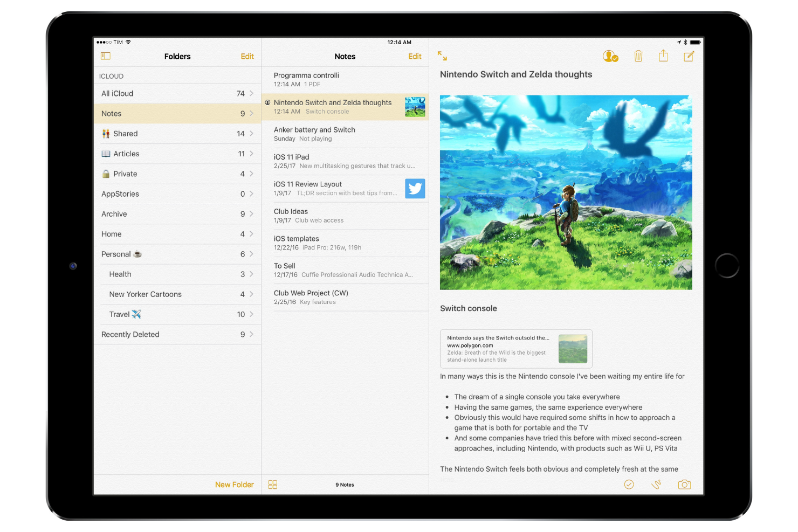The height and width of the screenshot is (532, 798).
Task: Expand the note to full screen arrows
Action: [442, 56]
